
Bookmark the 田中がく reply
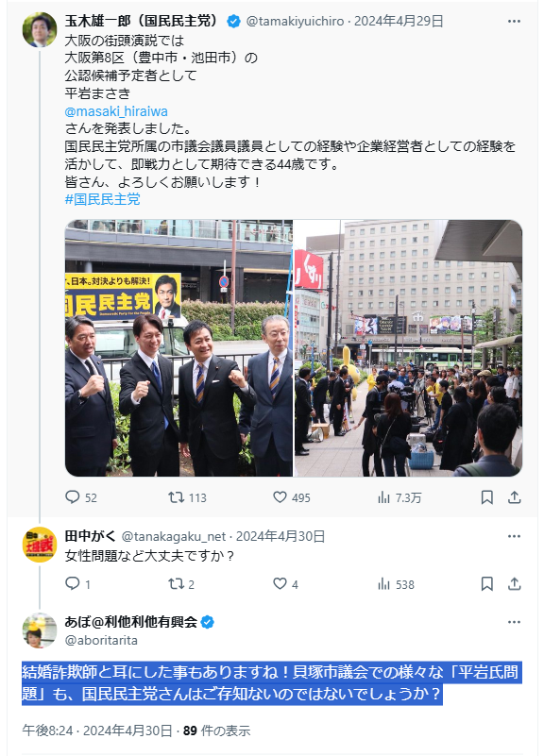[x=487, y=584]
